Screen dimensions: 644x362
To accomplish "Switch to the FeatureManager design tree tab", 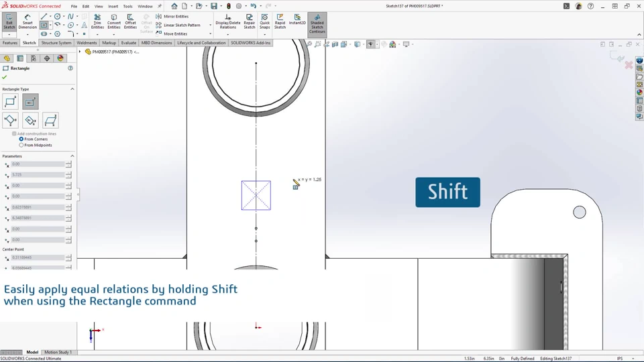I will (x=7, y=58).
